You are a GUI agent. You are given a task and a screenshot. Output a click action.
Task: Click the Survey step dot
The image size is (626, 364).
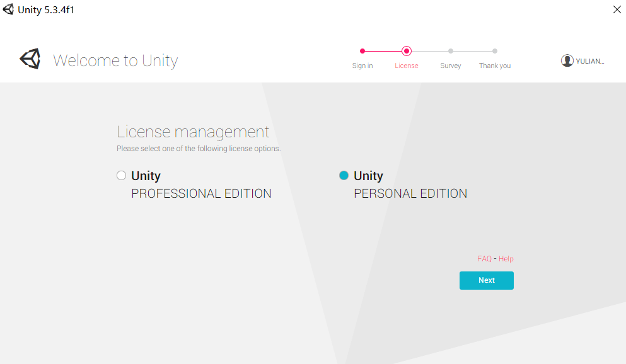[x=451, y=51]
